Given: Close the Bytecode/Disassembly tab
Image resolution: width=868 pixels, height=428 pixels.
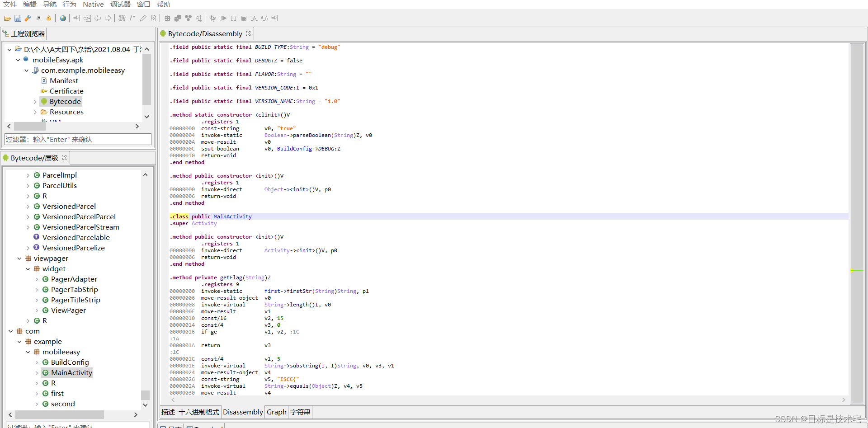Looking at the screenshot, I should (248, 34).
